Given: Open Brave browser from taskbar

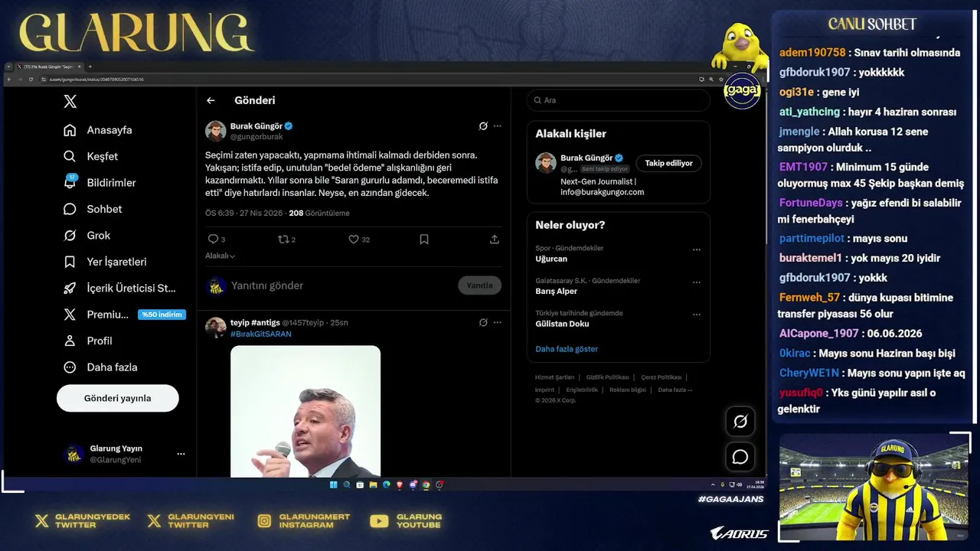Looking at the screenshot, I should coord(400,484).
